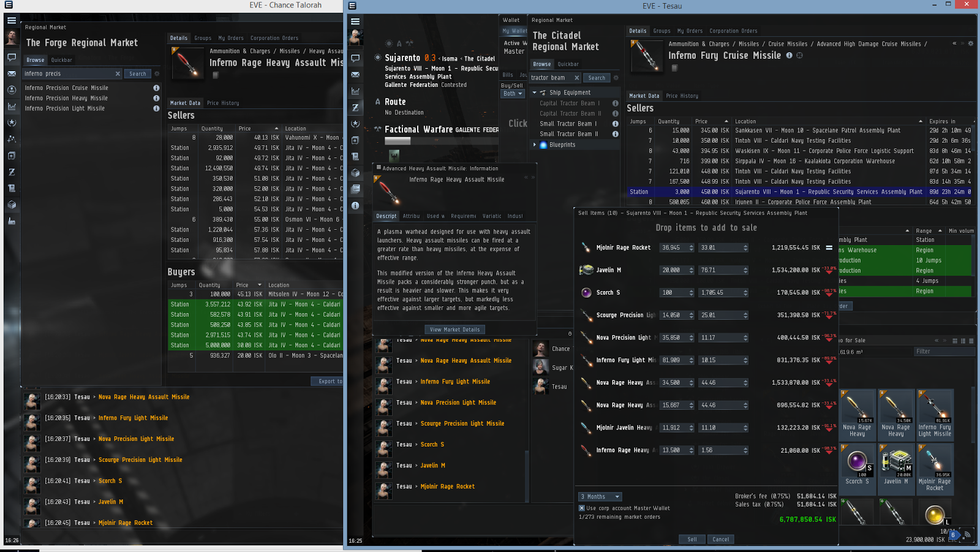The image size is (980, 552).
Task: Expand the Blueprints group
Action: 534,145
